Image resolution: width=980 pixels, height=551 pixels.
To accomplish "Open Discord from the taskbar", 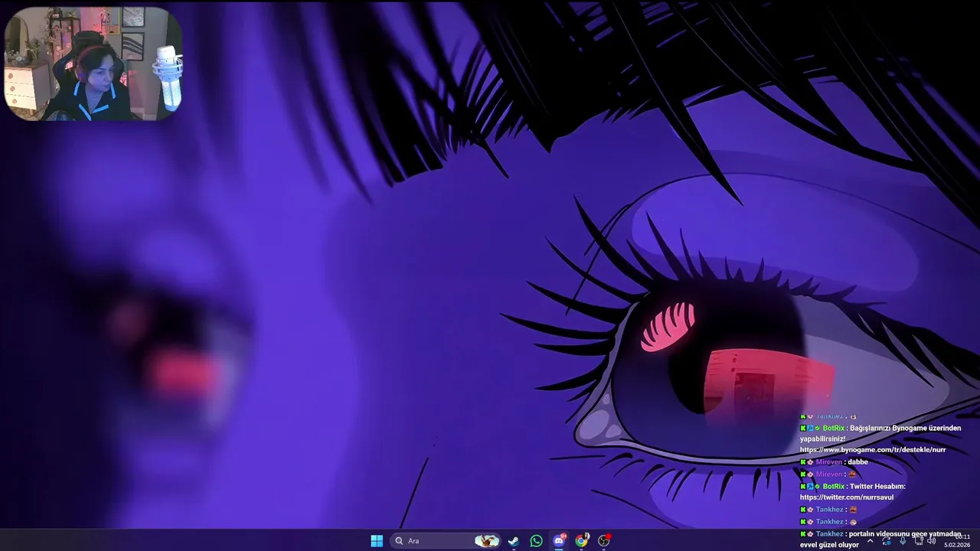I will [x=560, y=541].
